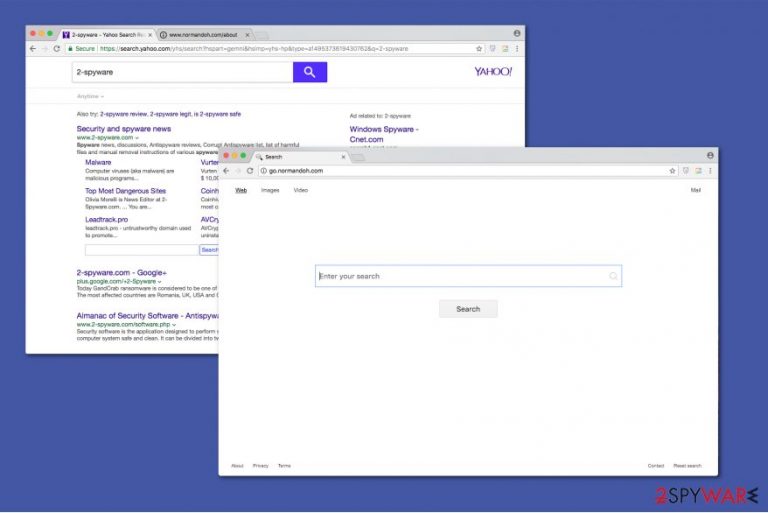Click the is 2-spyware safe suggestion
Image resolution: width=768 pixels, height=513 pixels.
coord(217,114)
